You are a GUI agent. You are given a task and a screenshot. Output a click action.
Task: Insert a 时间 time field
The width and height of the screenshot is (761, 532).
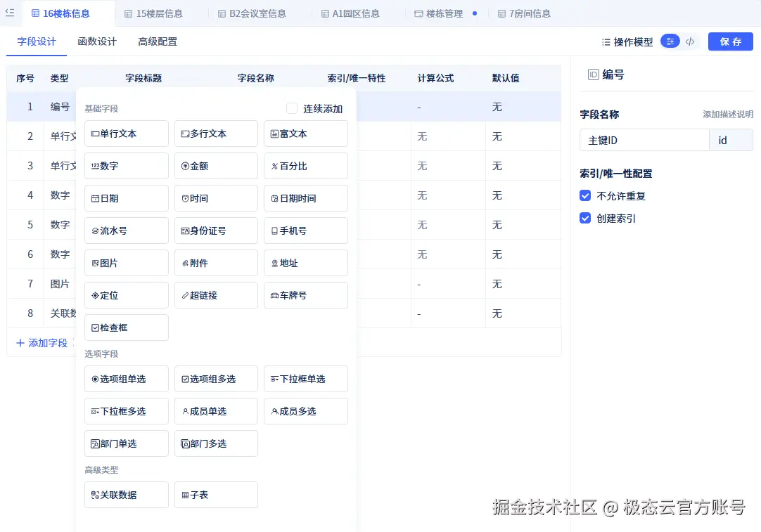[216, 198]
